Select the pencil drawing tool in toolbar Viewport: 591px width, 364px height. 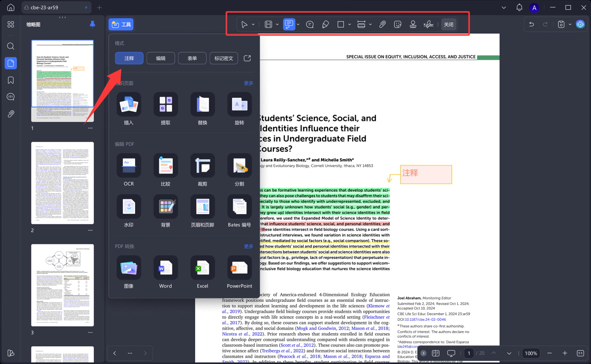coord(325,24)
